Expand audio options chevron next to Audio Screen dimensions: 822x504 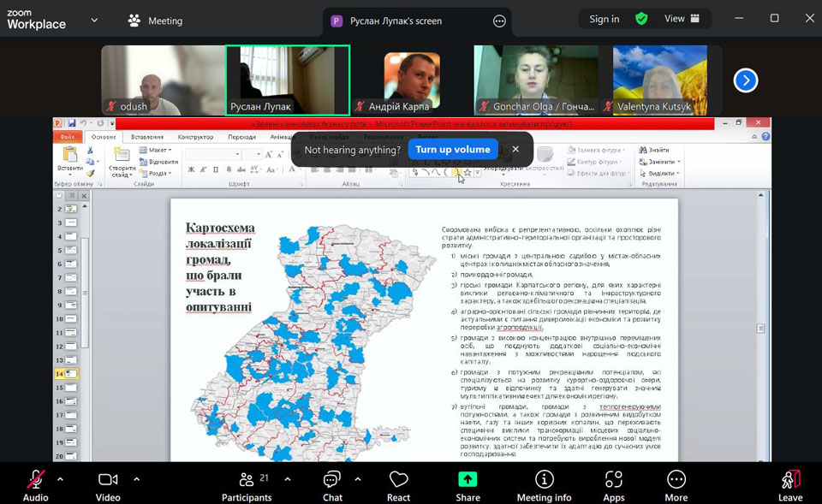tap(60, 479)
